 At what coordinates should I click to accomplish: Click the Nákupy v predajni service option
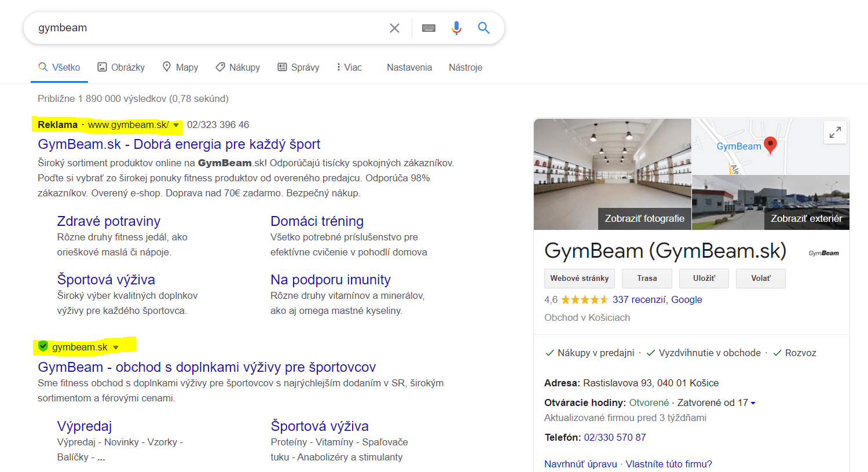[x=596, y=353]
